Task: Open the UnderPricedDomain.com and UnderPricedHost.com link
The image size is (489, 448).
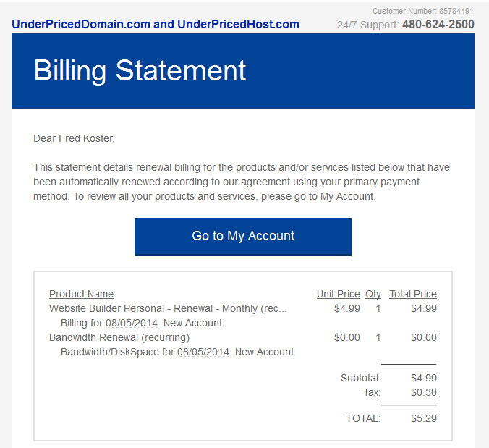Action: (156, 25)
